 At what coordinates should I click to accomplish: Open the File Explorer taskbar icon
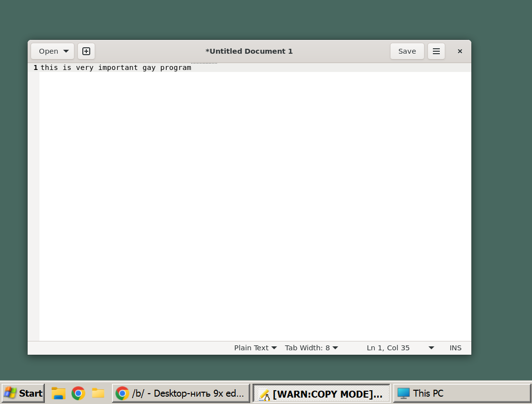pyautogui.click(x=58, y=393)
